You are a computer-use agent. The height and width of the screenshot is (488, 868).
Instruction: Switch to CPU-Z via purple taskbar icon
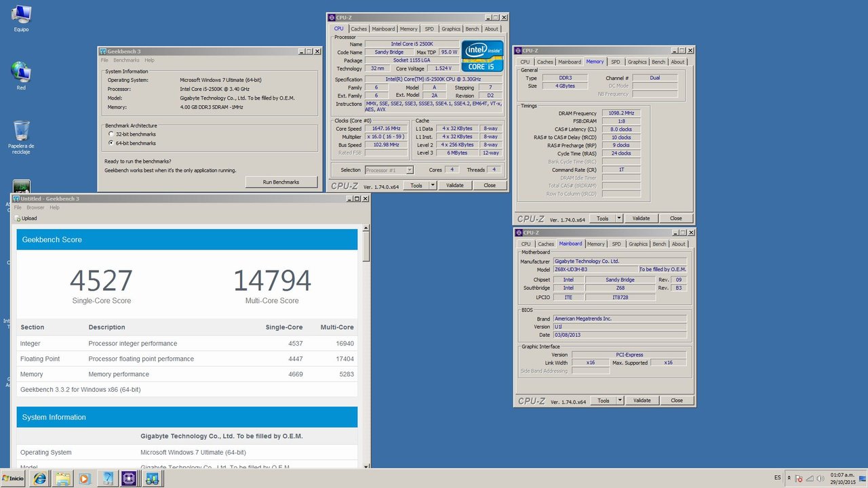[x=127, y=479]
